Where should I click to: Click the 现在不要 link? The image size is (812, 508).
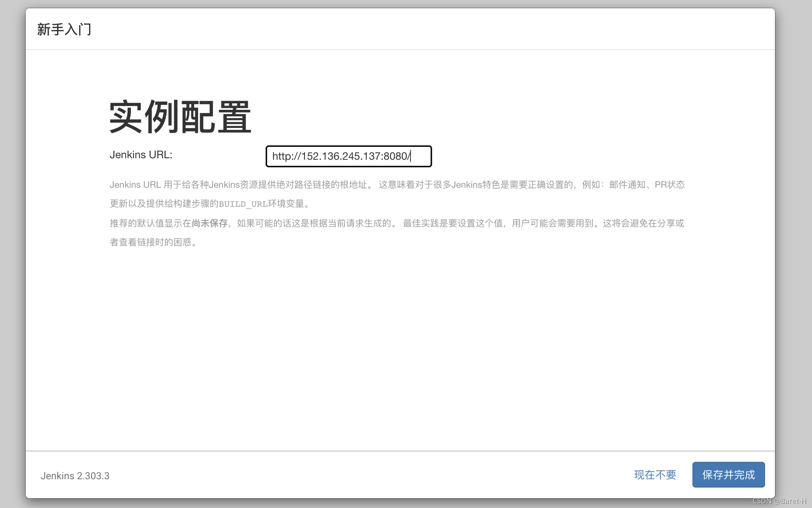(655, 475)
